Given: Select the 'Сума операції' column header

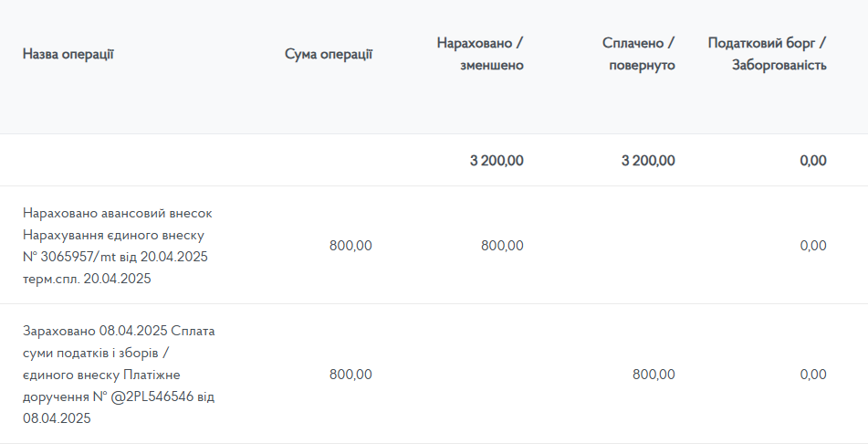Looking at the screenshot, I should [x=329, y=54].
